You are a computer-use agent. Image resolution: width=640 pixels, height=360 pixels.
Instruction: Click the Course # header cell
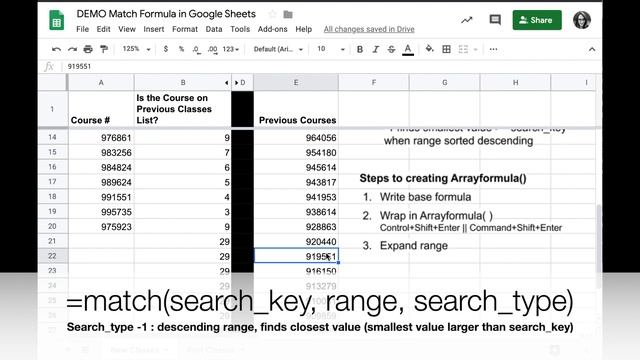[x=101, y=109]
